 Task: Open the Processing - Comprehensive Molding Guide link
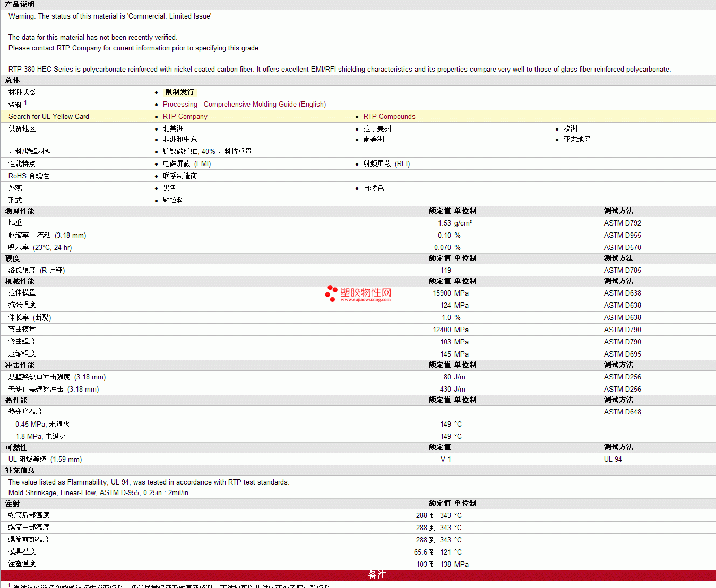tap(244, 105)
